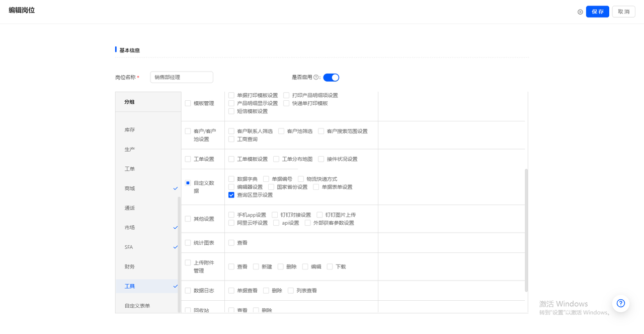Image resolution: width=644 pixels, height=334 pixels.
Task: Check api设置
Action: pos(276,223)
